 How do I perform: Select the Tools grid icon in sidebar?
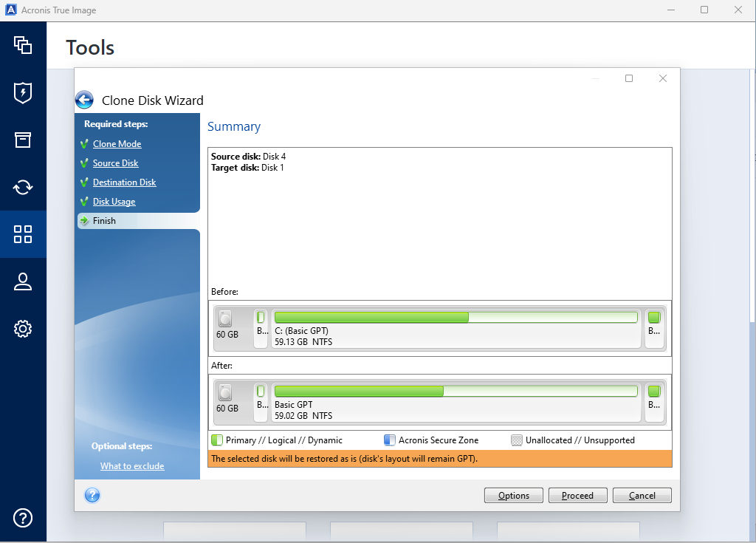click(x=23, y=234)
